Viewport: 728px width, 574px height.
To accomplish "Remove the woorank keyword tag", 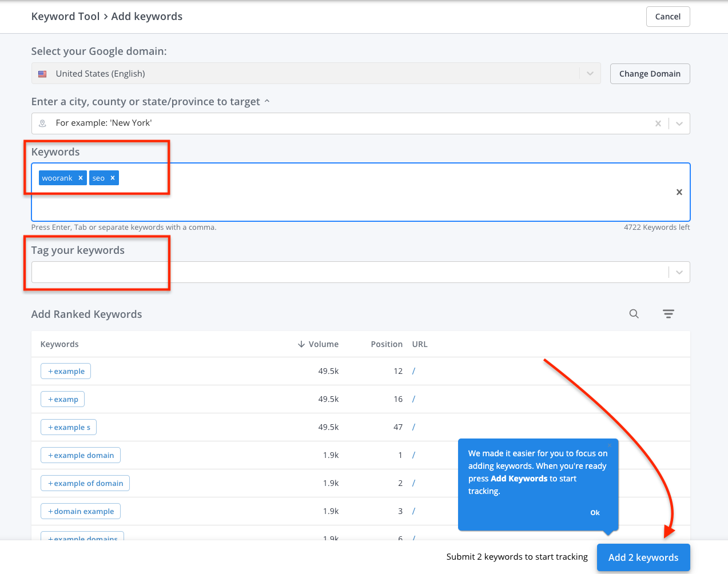I will click(81, 178).
